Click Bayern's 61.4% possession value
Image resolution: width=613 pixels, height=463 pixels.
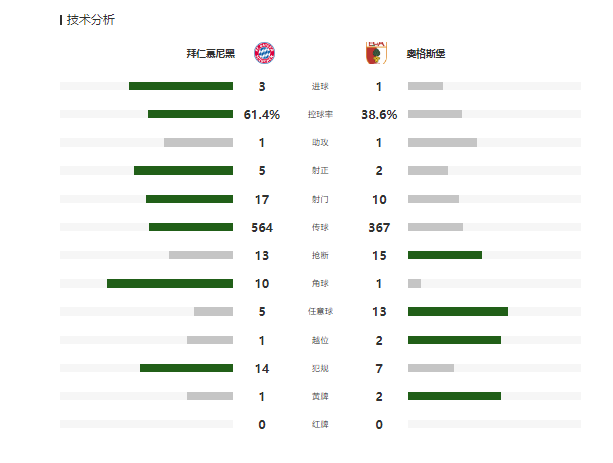pyautogui.click(x=262, y=115)
